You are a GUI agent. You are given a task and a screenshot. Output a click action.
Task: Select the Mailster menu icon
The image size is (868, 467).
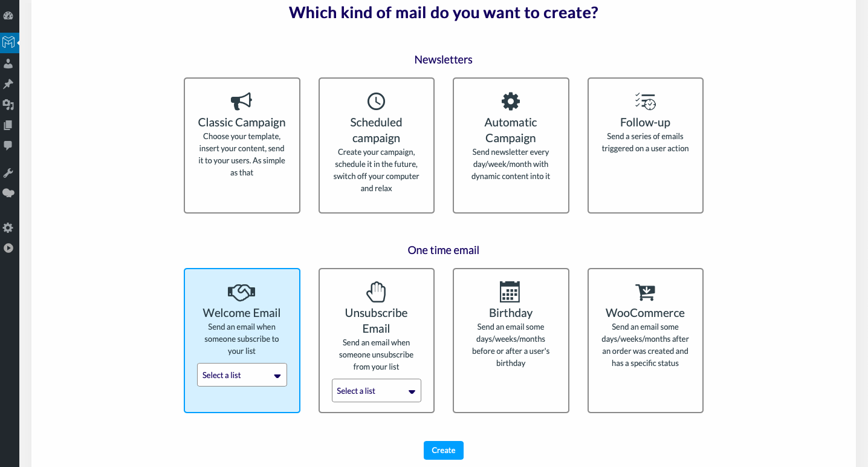click(8, 42)
